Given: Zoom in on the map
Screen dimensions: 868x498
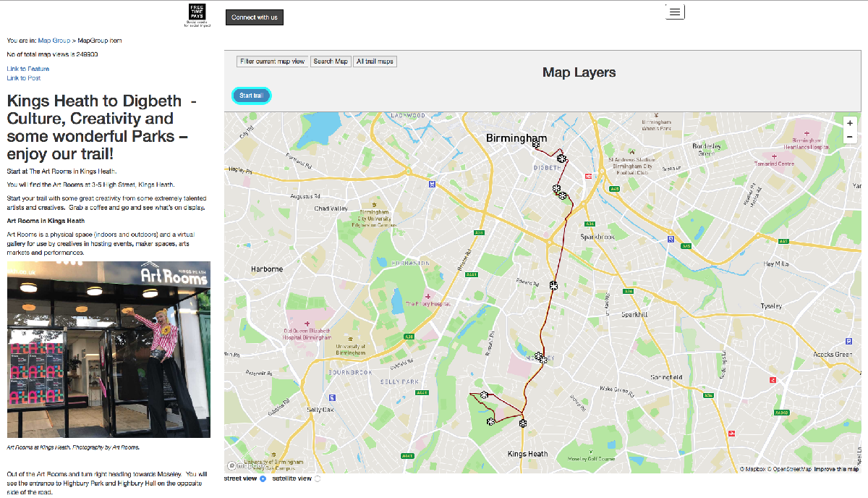Looking at the screenshot, I should pos(850,123).
